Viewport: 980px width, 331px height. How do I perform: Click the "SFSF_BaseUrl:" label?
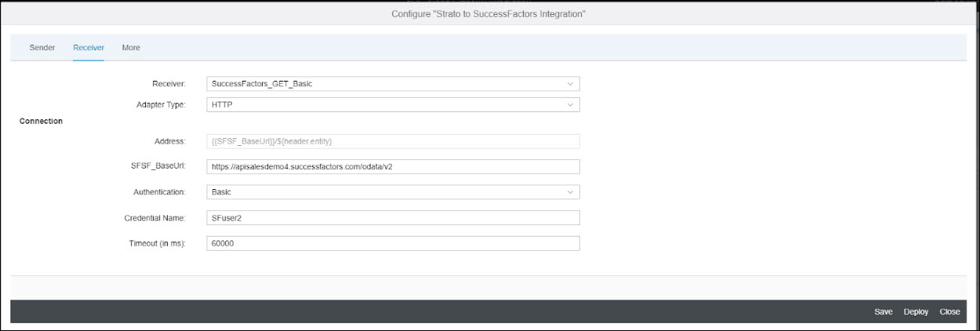159,166
